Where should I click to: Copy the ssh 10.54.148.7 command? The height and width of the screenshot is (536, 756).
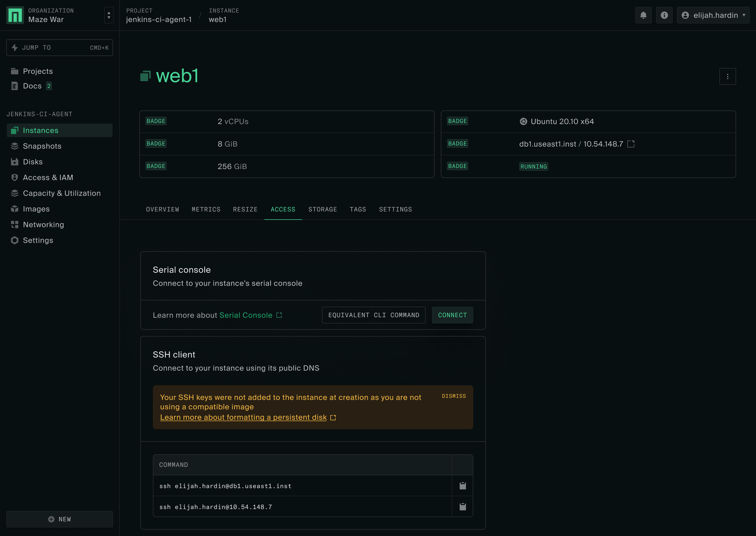[463, 507]
